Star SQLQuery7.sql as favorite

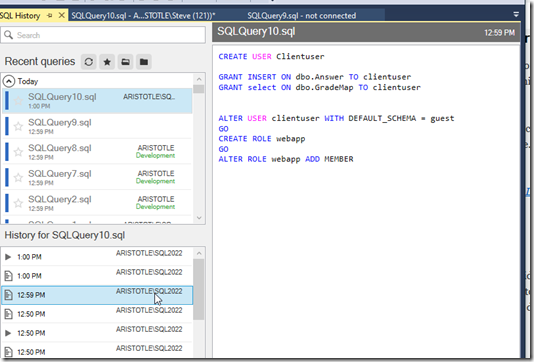point(18,177)
